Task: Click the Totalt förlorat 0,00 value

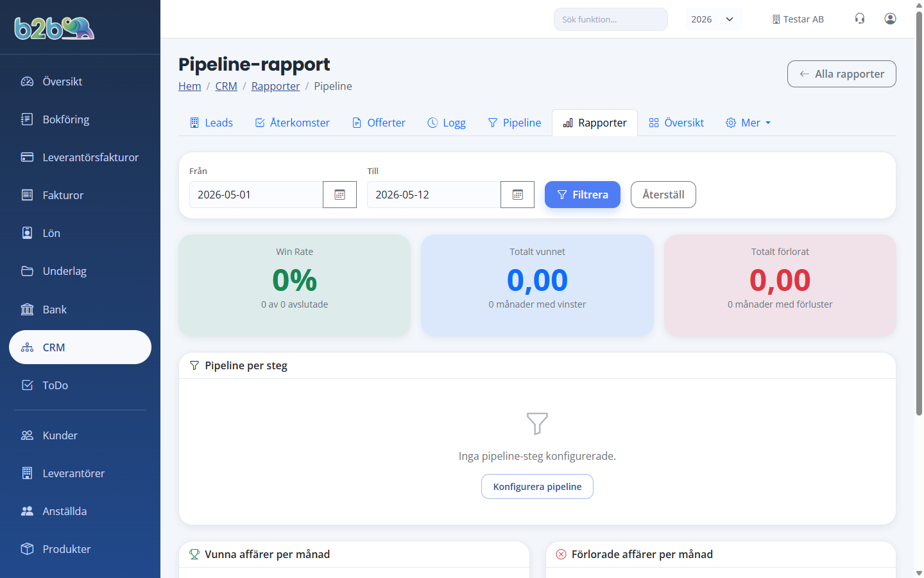Action: click(780, 280)
